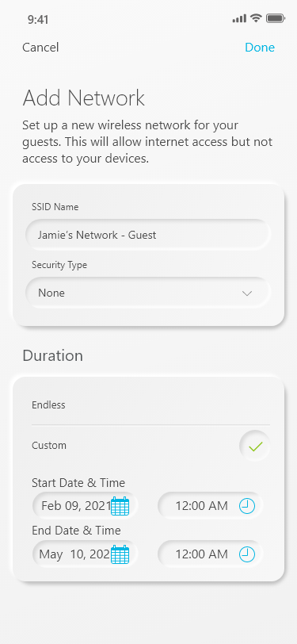Viewport: 297px width, 644px height.
Task: Open the Feb 09, 2021 start date picker
Action: point(85,506)
